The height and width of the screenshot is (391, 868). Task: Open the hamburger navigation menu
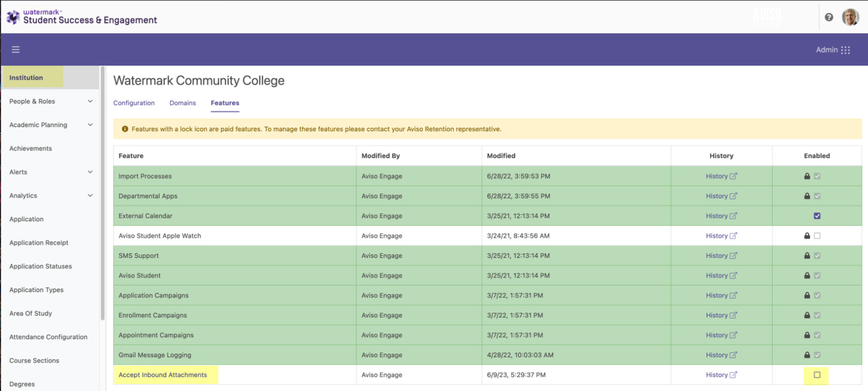point(15,49)
